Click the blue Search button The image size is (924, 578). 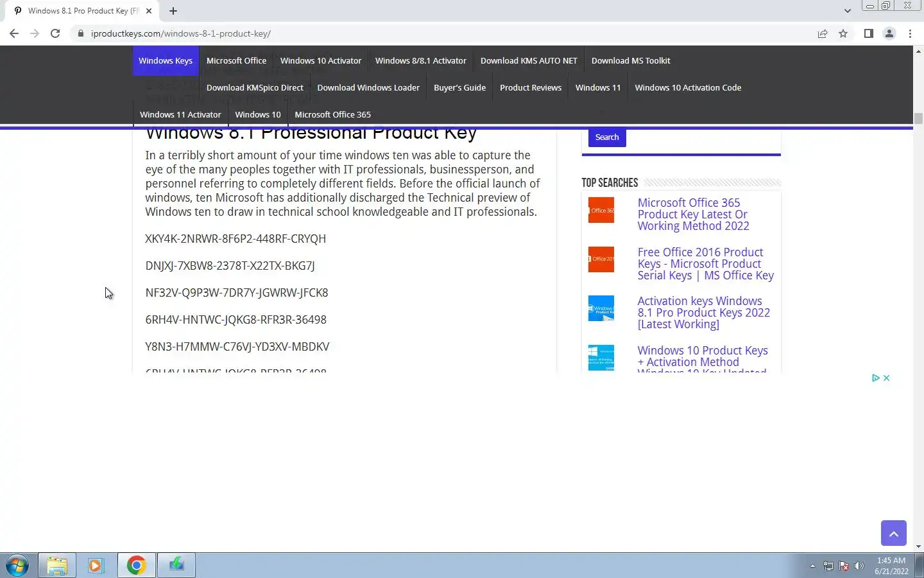[607, 137]
